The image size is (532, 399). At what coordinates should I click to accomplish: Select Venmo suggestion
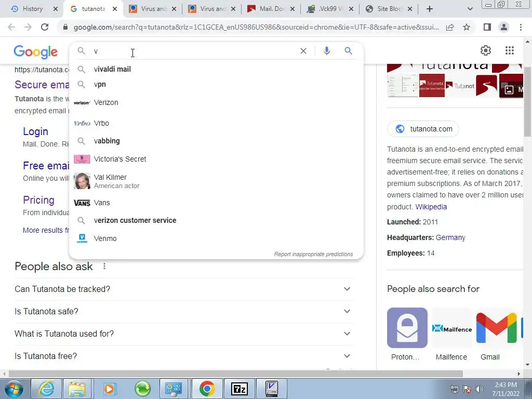pos(216,238)
